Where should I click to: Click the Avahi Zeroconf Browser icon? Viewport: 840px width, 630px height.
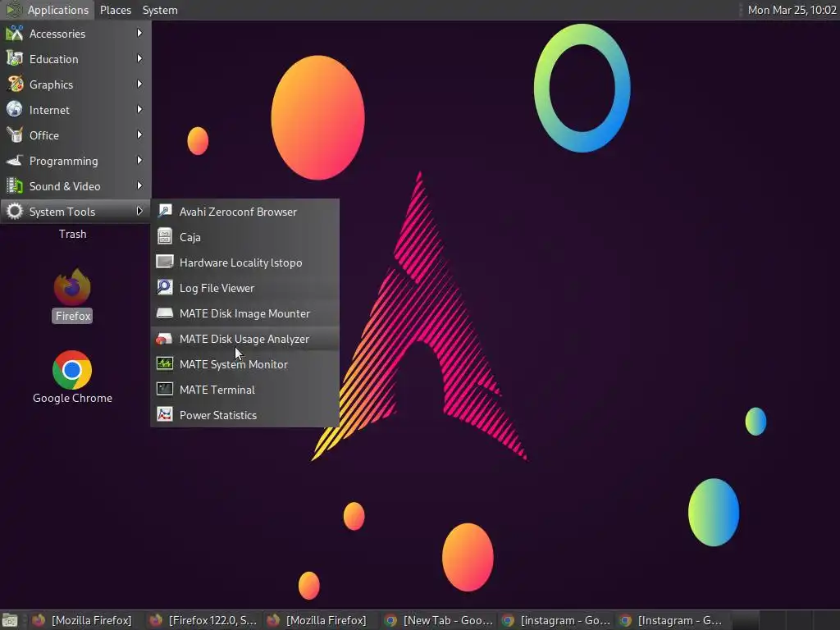point(164,211)
